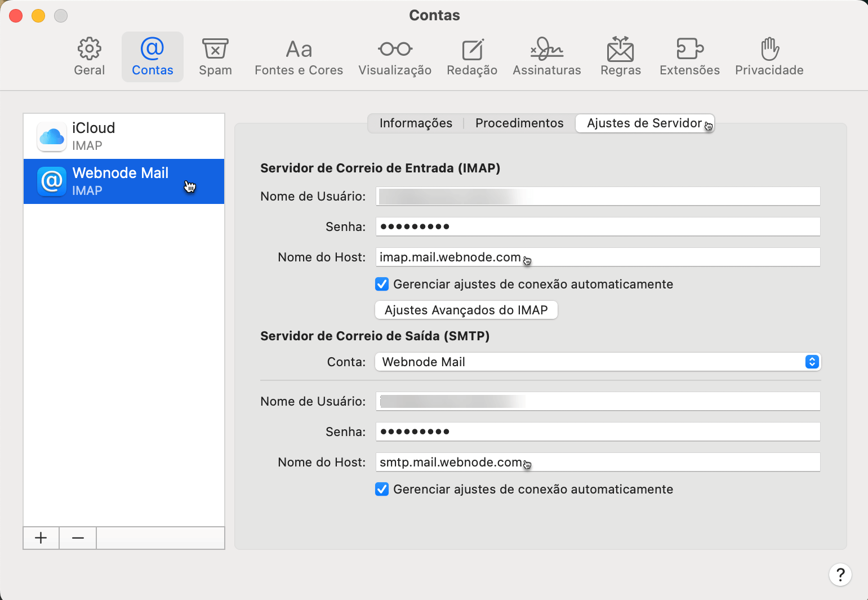Click the IMAP Nome de Usuário field
This screenshot has width=868, height=600.
tap(598, 196)
